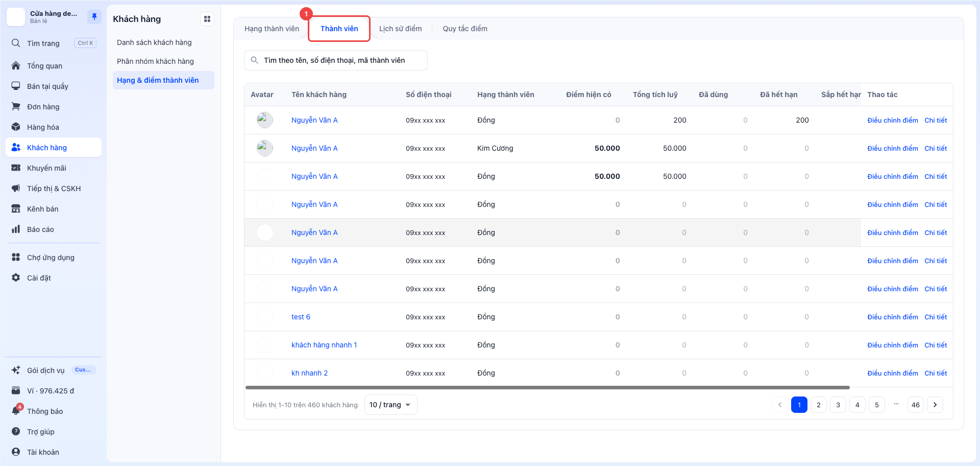Click the Tiếp thị & CSKH megaphone icon

pos(16,189)
